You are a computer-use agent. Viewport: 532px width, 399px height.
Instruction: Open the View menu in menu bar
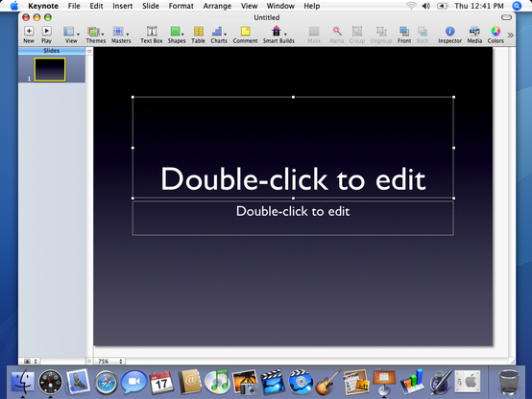click(x=249, y=6)
